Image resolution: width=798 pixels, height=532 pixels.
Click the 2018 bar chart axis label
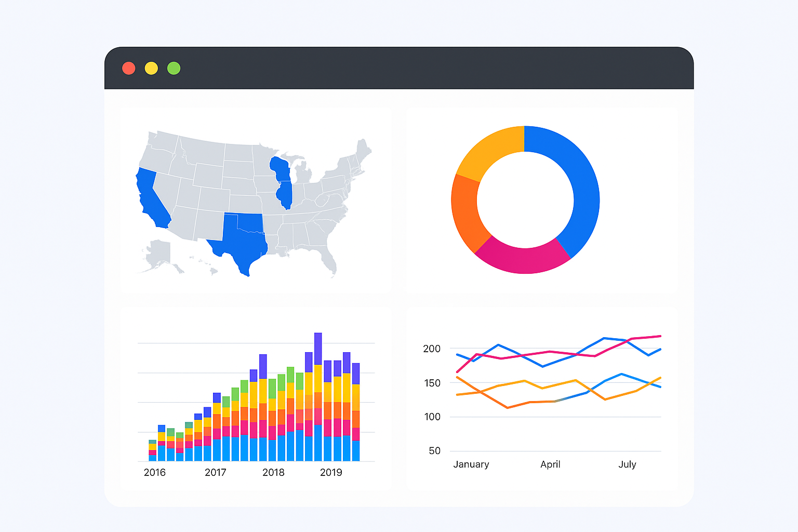(x=273, y=472)
